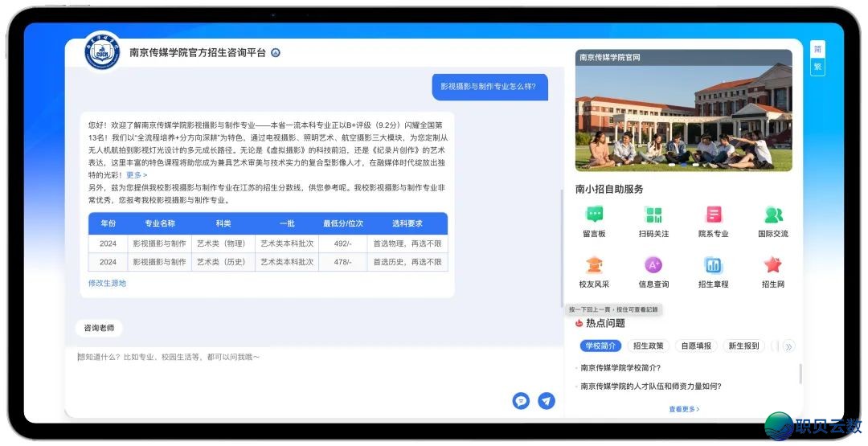Click the campus photo banner 南京传媒学院官网
Viewport: 868px width, 446px height.
(x=684, y=111)
